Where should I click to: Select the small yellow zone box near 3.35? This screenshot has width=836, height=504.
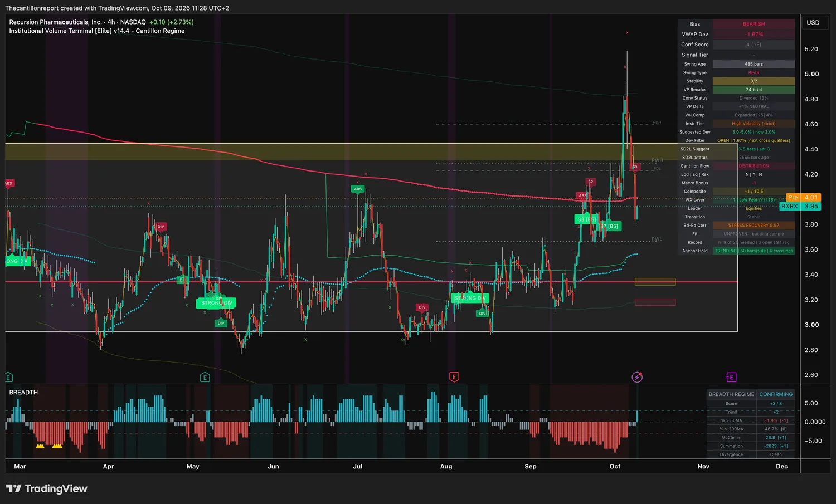(x=655, y=282)
